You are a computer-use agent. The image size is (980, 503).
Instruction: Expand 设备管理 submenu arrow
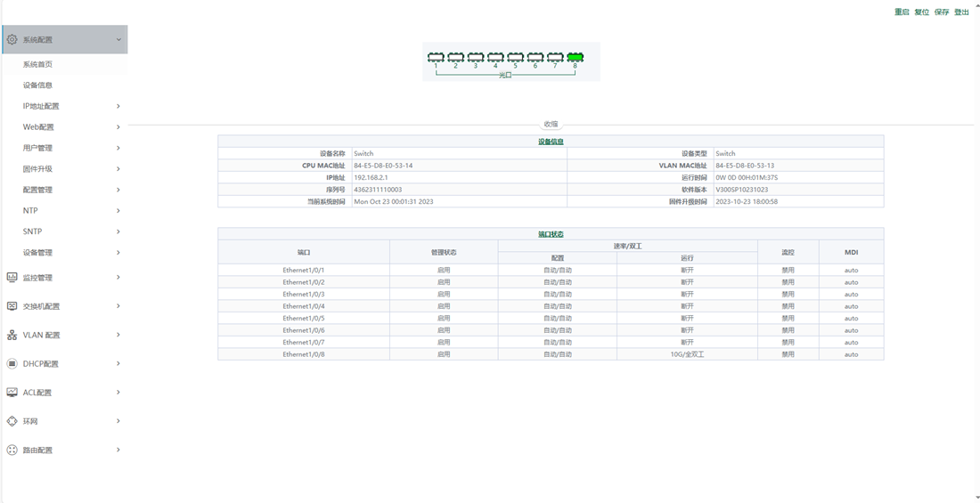pos(118,253)
